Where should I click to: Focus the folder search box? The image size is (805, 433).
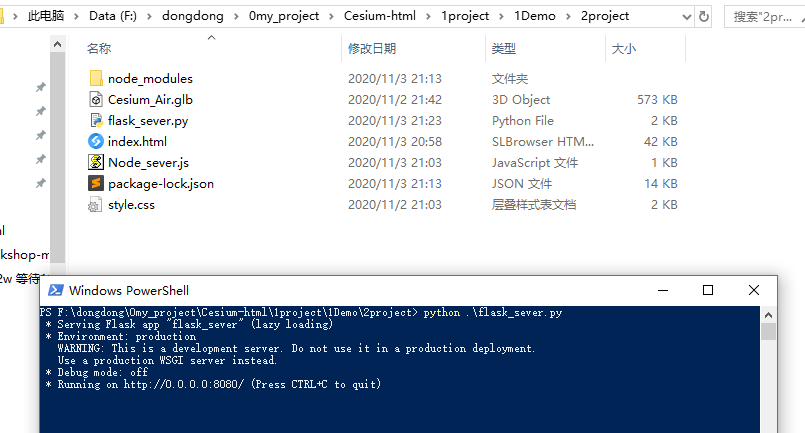pos(765,16)
